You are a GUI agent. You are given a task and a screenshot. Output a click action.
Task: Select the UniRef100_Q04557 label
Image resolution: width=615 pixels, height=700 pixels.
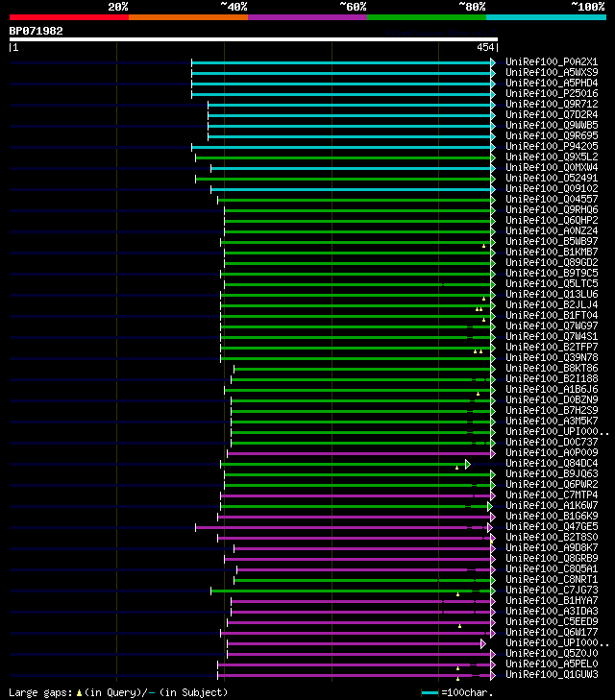[x=552, y=199]
